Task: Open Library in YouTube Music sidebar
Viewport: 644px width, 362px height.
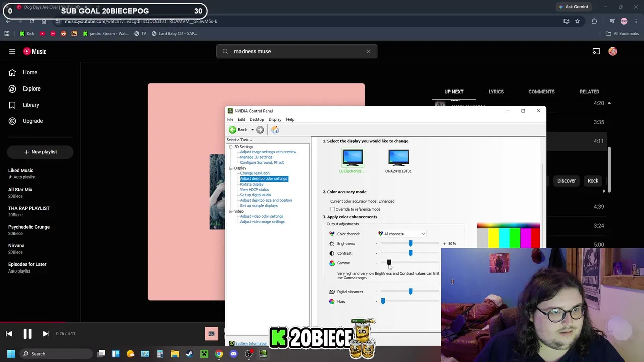Action: [31, 105]
